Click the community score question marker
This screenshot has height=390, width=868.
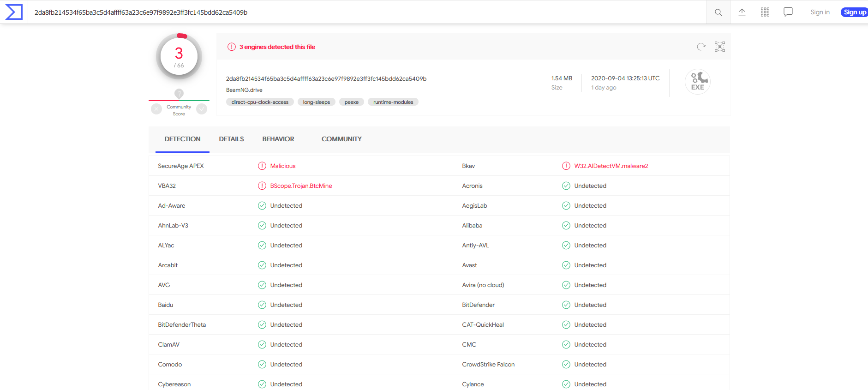179,94
